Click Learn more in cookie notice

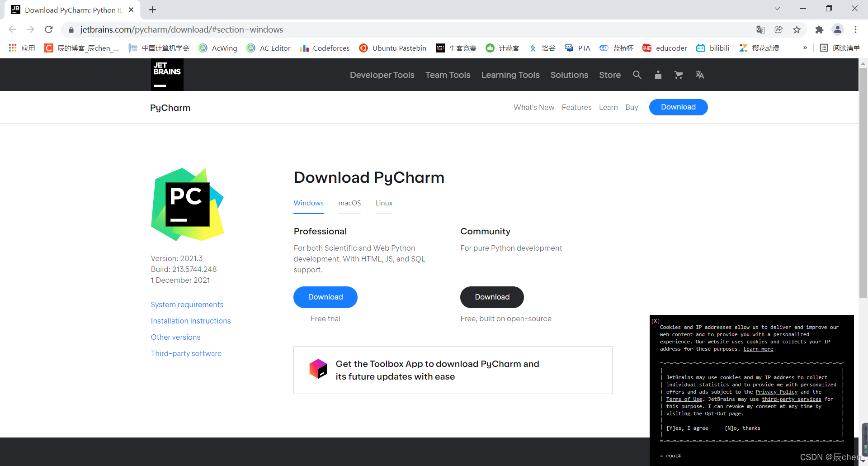758,349
